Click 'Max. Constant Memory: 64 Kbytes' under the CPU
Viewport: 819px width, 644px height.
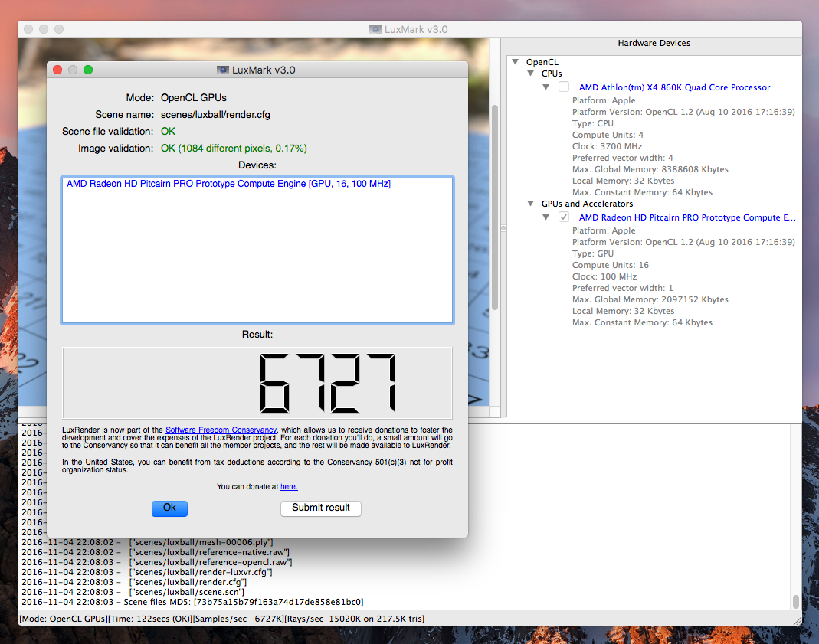point(642,192)
